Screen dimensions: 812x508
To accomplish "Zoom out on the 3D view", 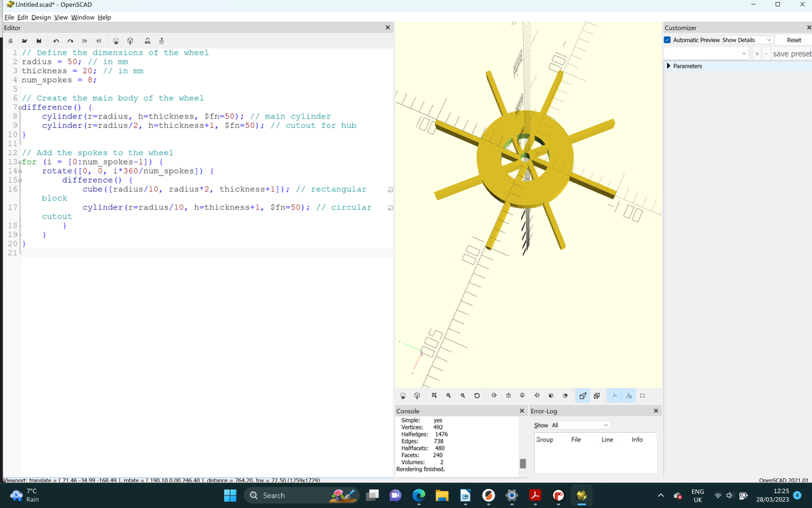I will tap(463, 396).
